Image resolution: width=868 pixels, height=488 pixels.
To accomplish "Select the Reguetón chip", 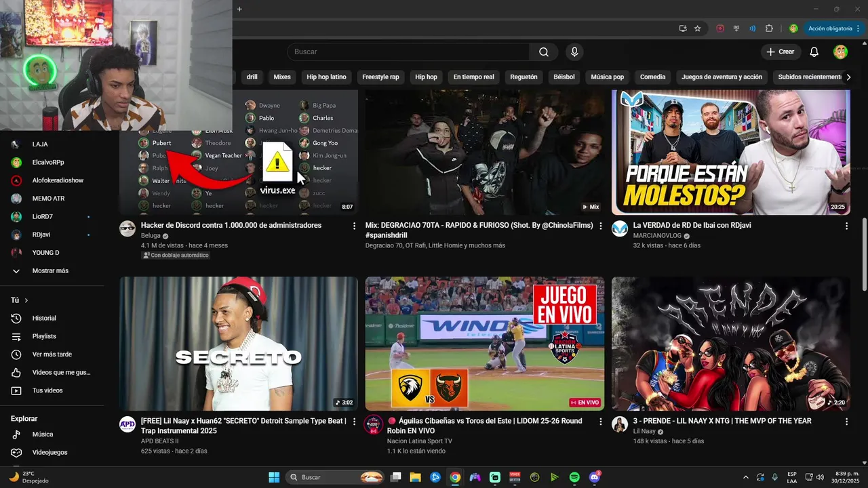I will (x=524, y=77).
